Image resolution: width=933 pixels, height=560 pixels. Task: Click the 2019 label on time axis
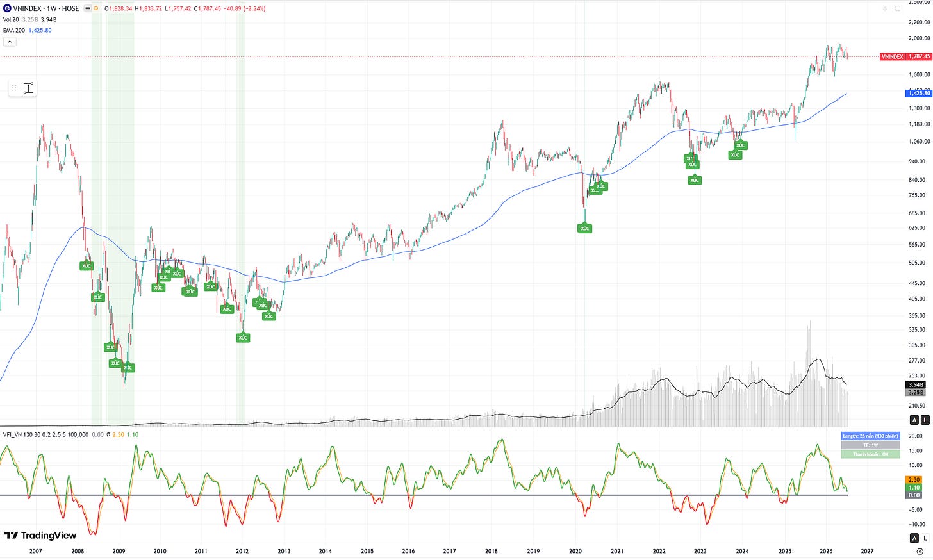(533, 551)
